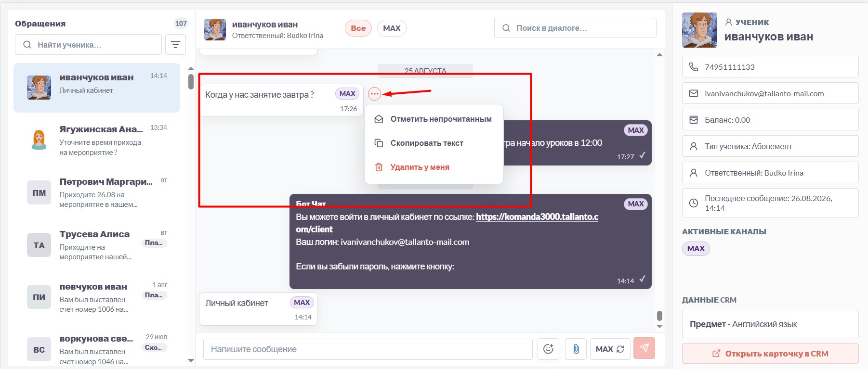Screen dimensions: 868x369
Task: Click Открыть карточку в CRM button
Action: 770,354
